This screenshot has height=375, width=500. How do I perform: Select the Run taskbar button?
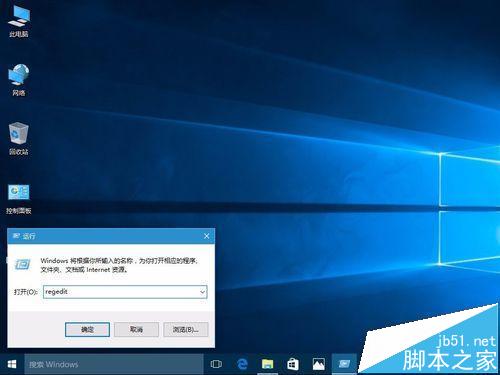click(344, 364)
